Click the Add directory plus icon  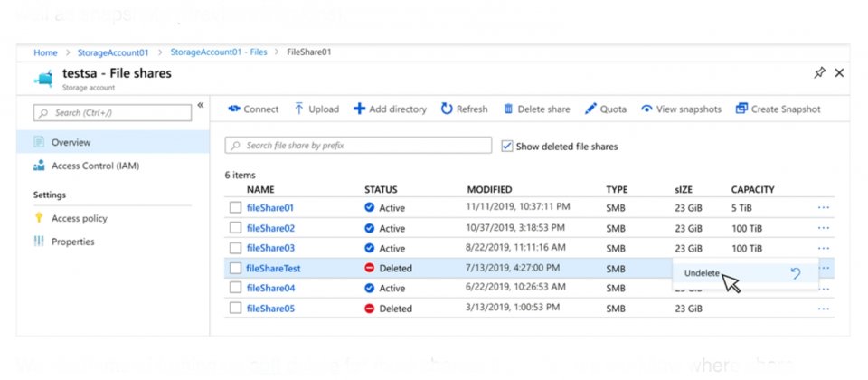click(x=359, y=109)
